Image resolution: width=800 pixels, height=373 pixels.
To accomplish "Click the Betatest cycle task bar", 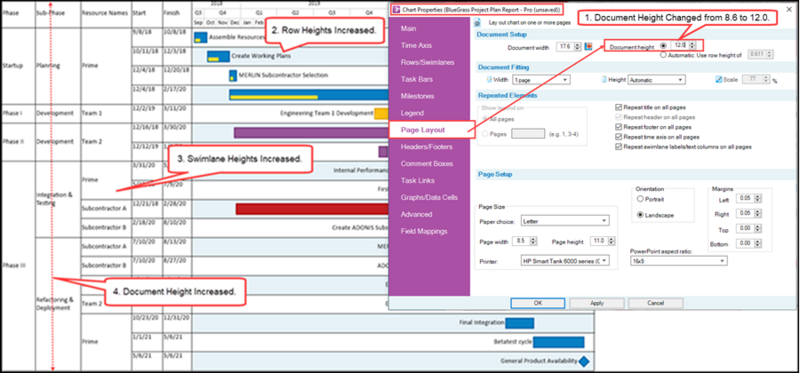I will point(558,342).
